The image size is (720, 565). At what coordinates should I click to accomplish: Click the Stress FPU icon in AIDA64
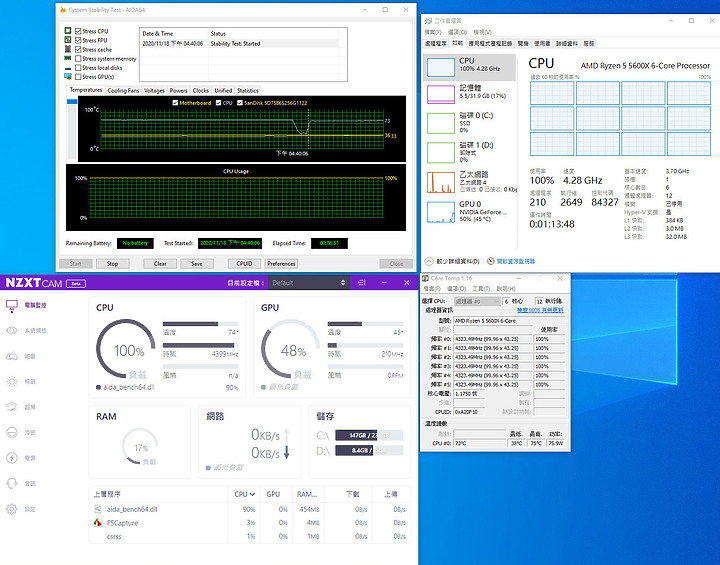tap(68, 40)
